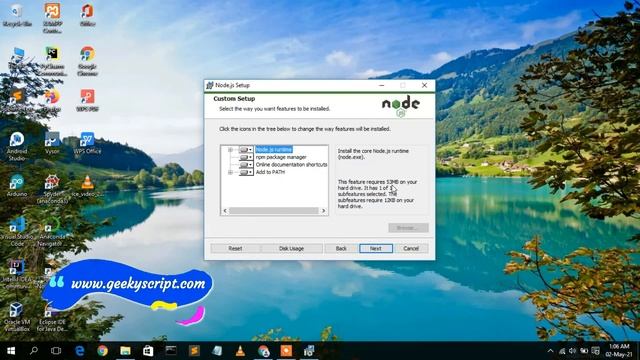
Task: Open the volume control in system tray
Action: (573, 351)
